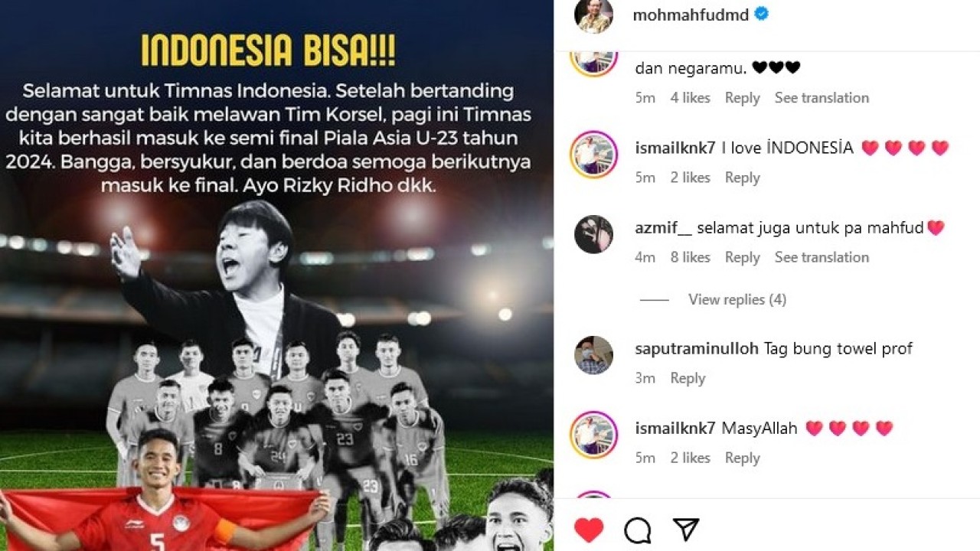Reply to saputraminulloh's comment
The width and height of the screenshot is (980, 551).
pyautogui.click(x=688, y=378)
